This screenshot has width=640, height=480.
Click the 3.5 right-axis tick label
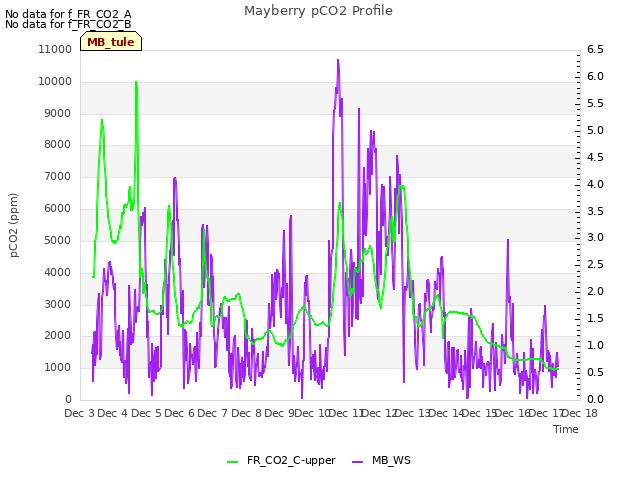[595, 211]
